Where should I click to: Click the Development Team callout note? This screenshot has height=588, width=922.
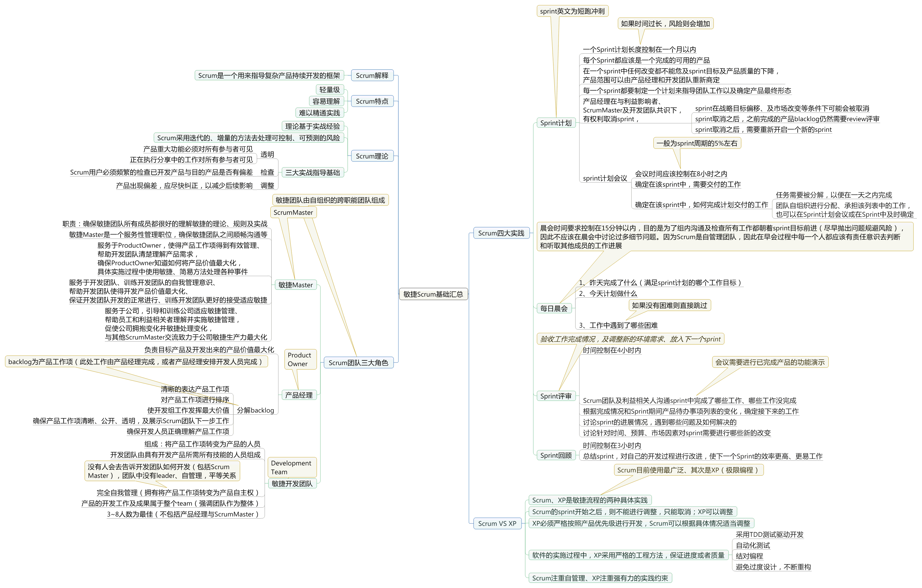tap(292, 467)
